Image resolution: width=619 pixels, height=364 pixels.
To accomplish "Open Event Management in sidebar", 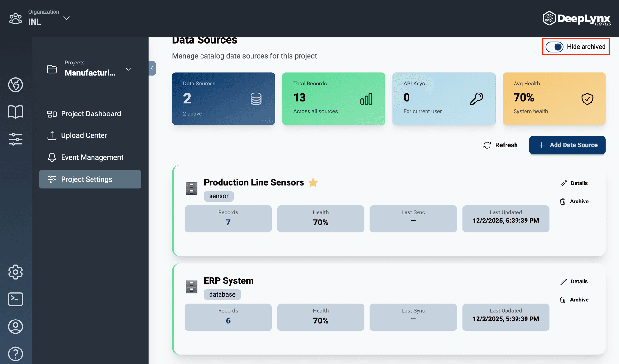I will tap(92, 157).
